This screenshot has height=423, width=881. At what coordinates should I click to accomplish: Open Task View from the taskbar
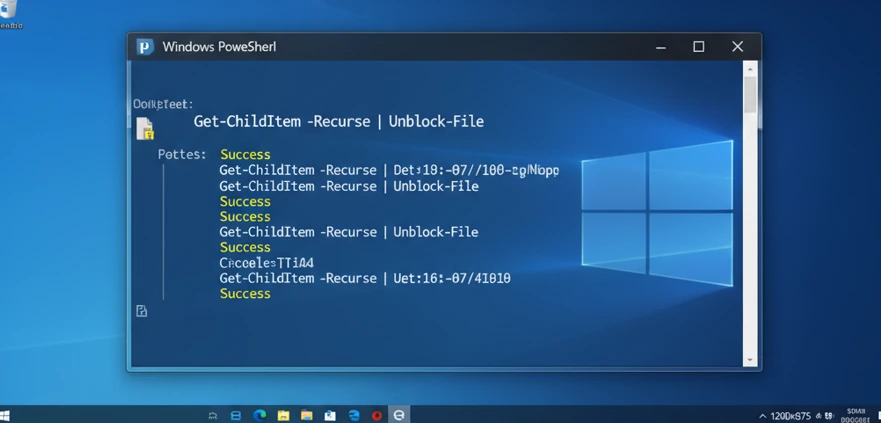[x=236, y=416]
